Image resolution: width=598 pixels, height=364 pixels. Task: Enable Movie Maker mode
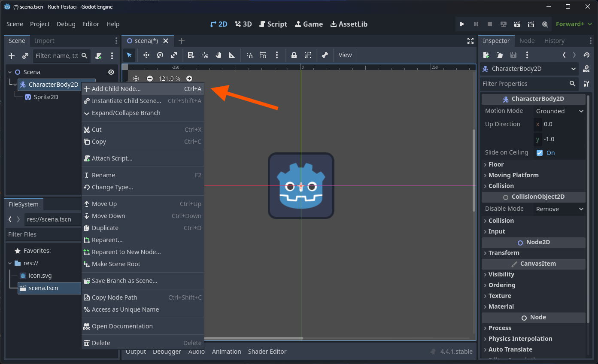(545, 24)
